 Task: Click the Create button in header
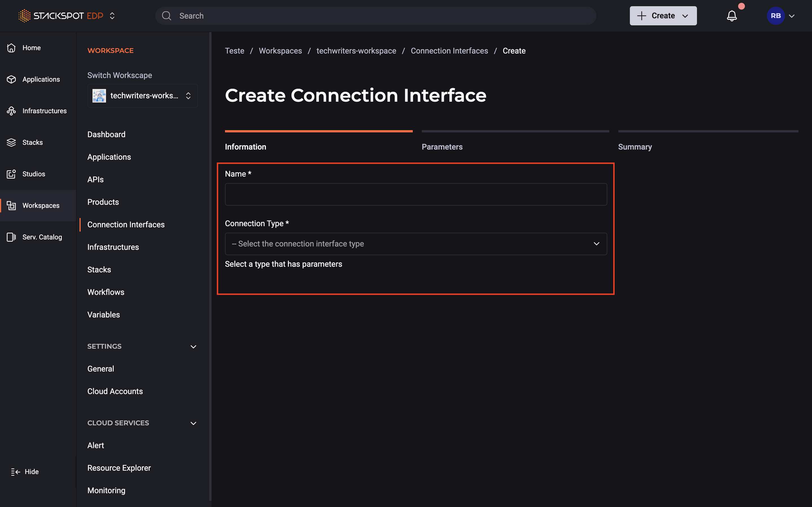pyautogui.click(x=663, y=16)
